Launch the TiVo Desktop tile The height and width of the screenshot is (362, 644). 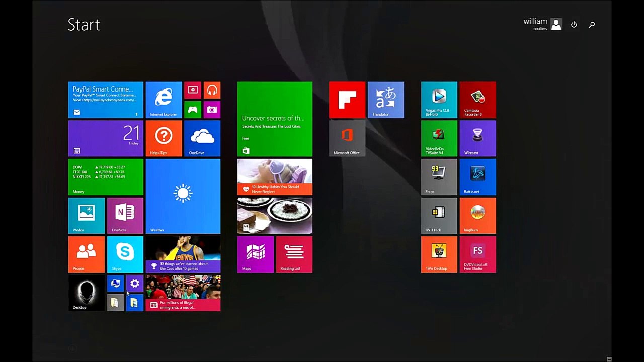(439, 254)
